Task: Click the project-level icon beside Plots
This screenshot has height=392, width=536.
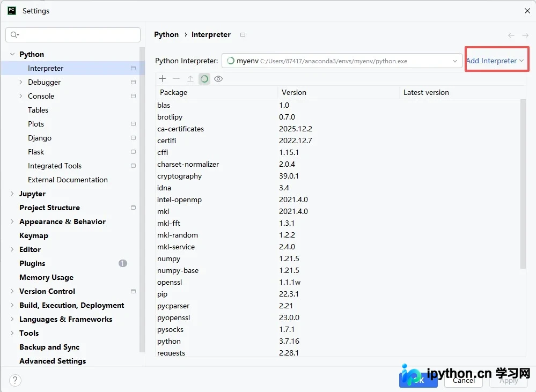Action: 133,124
